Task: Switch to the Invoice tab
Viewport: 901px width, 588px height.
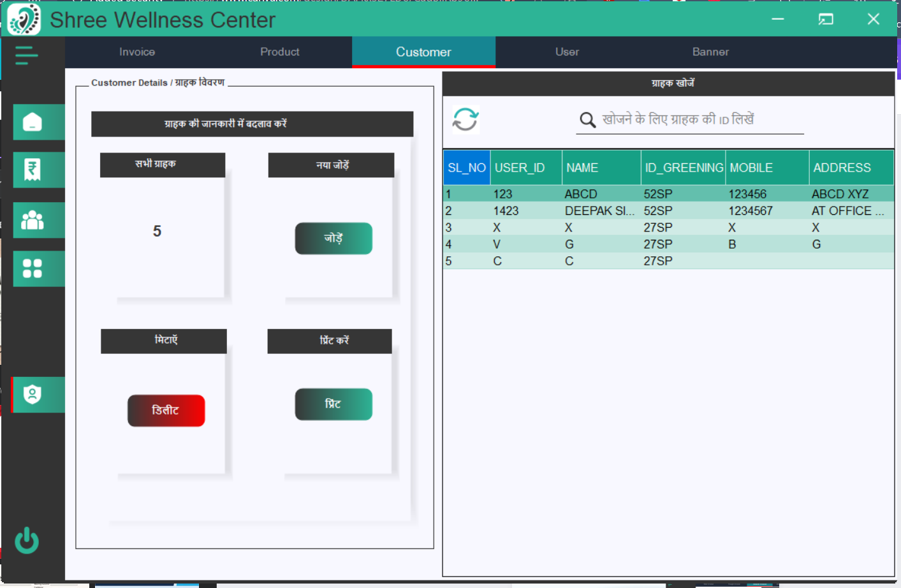Action: click(136, 52)
